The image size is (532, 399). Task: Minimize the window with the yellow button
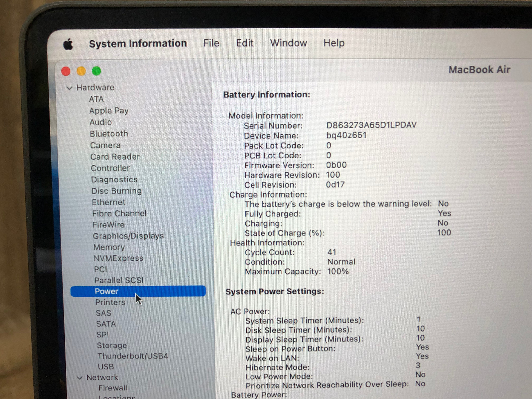coord(81,71)
